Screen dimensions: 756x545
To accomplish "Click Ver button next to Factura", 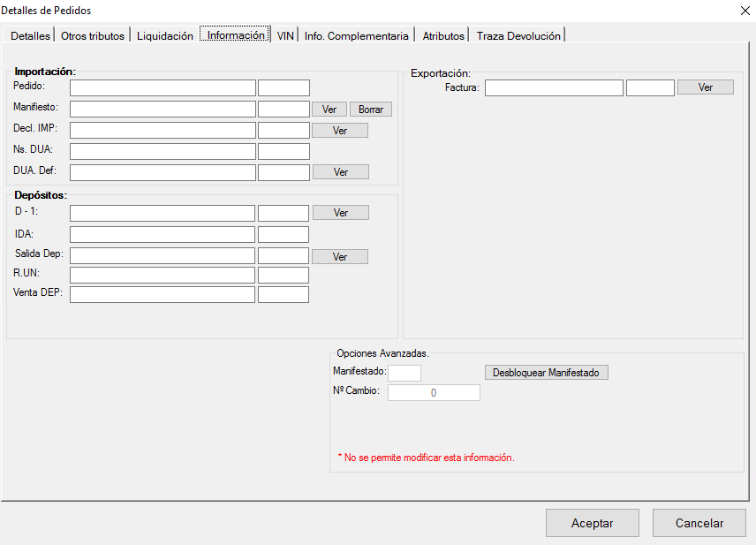I will (705, 87).
